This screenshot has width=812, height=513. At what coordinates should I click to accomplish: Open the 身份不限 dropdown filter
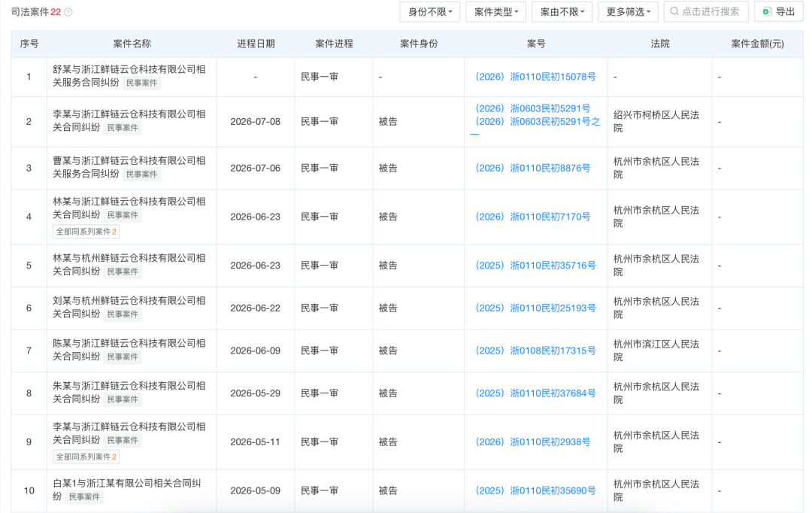pos(430,11)
